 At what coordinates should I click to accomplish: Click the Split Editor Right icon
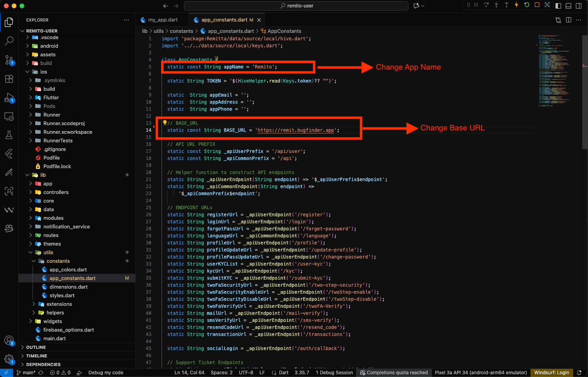click(568, 20)
